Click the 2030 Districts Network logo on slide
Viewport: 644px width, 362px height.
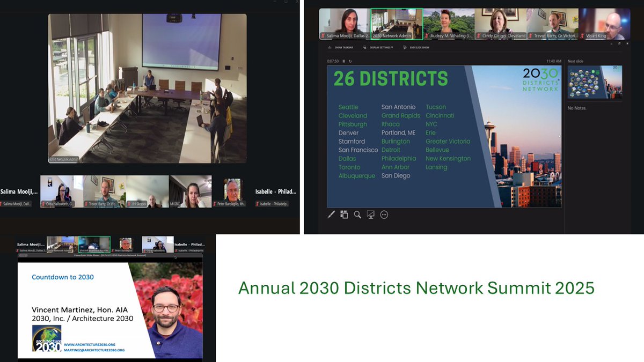click(540, 79)
